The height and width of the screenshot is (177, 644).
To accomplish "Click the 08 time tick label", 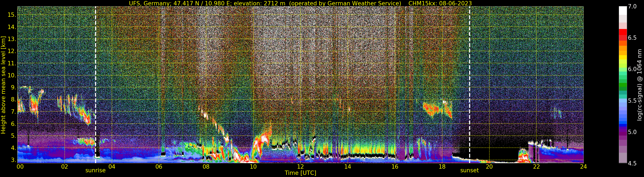I will (206, 167).
